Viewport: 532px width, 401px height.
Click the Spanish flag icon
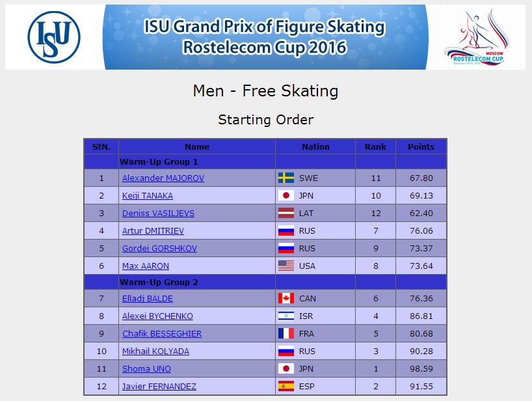coord(286,387)
